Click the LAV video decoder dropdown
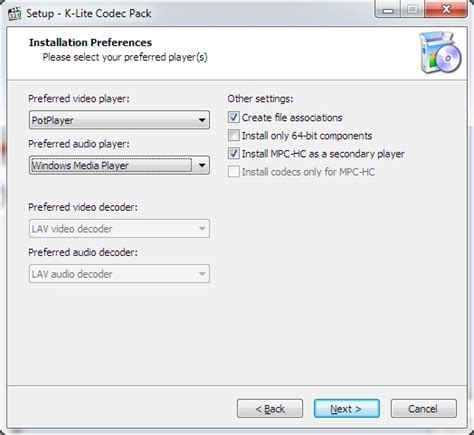474x435 pixels. (119, 229)
